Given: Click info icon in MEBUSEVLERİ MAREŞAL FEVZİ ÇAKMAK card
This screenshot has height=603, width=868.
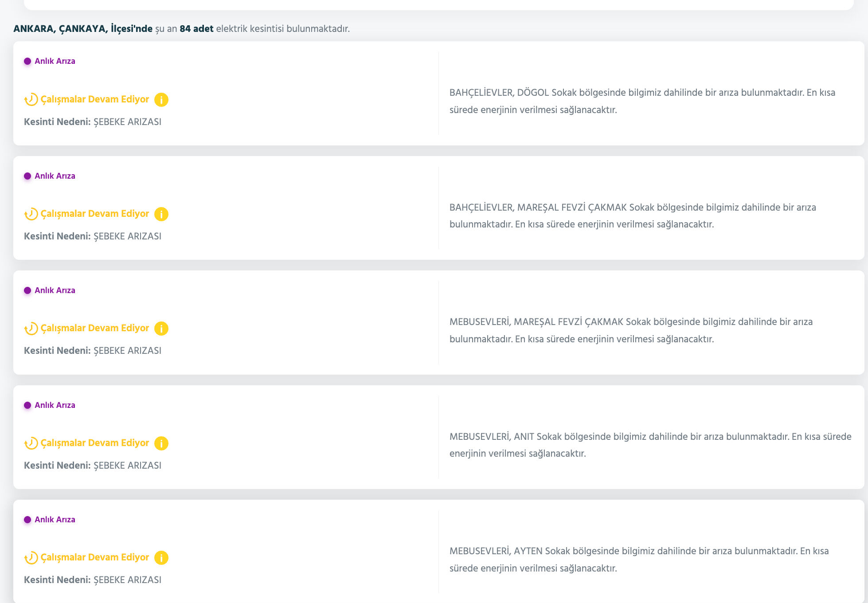Looking at the screenshot, I should click(x=161, y=329).
